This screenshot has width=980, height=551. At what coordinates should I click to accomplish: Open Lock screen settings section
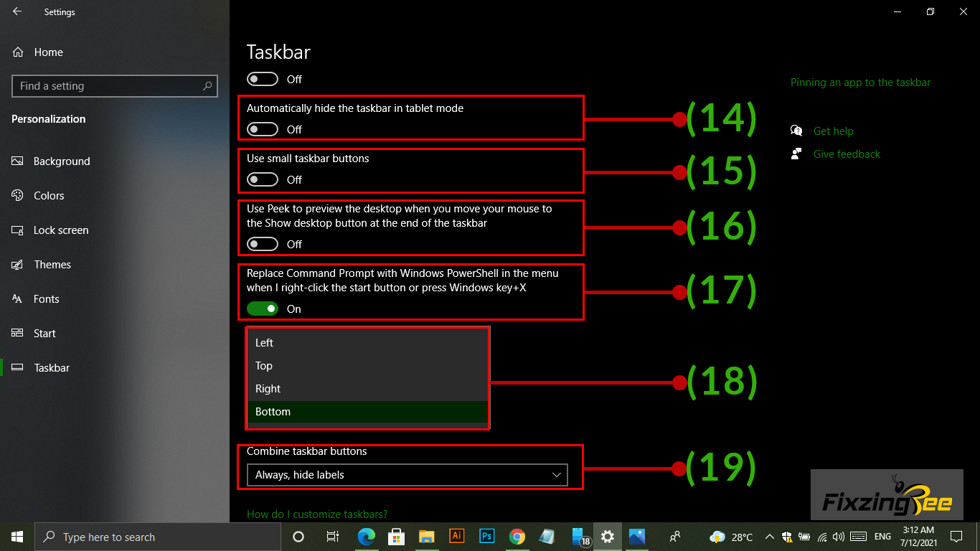(61, 230)
